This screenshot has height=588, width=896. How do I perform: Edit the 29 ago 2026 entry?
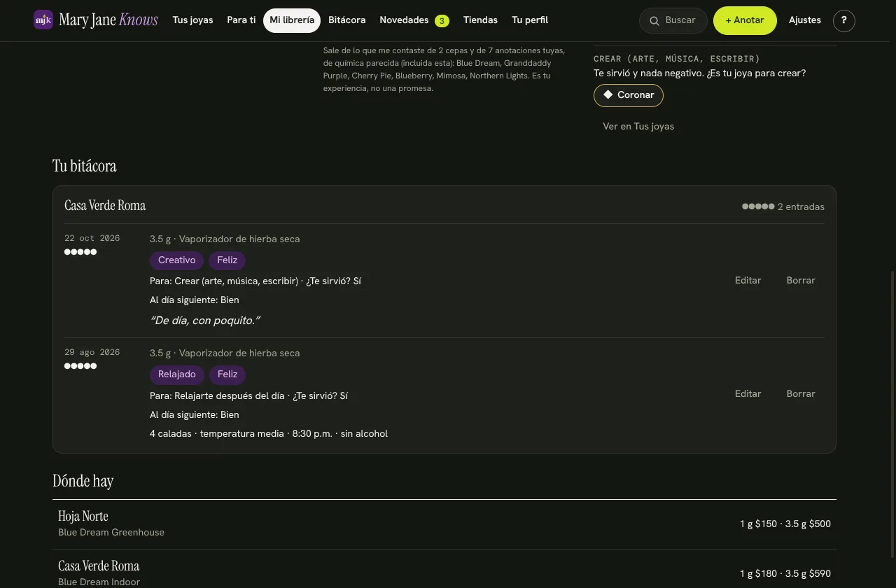(748, 394)
